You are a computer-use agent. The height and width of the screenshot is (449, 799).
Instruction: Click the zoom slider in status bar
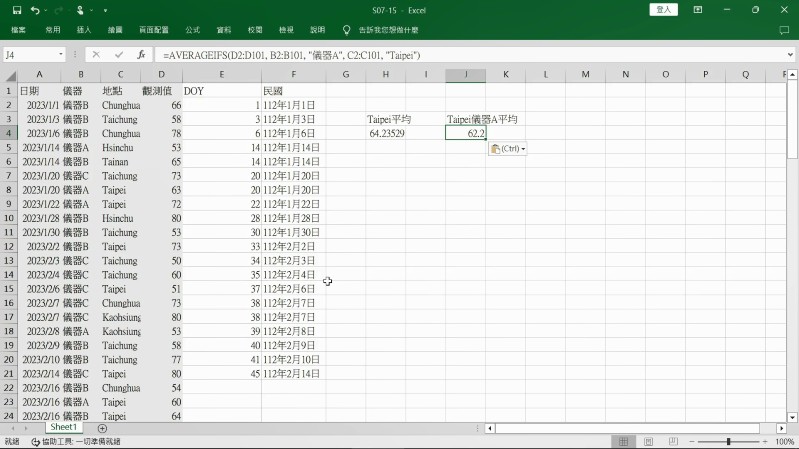[728, 441]
